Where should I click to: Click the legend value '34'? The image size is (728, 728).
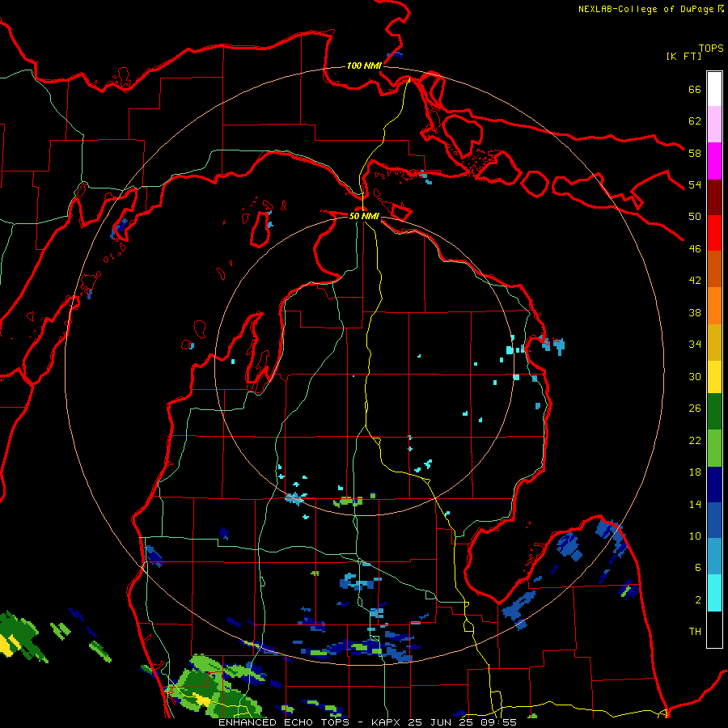[x=695, y=345]
